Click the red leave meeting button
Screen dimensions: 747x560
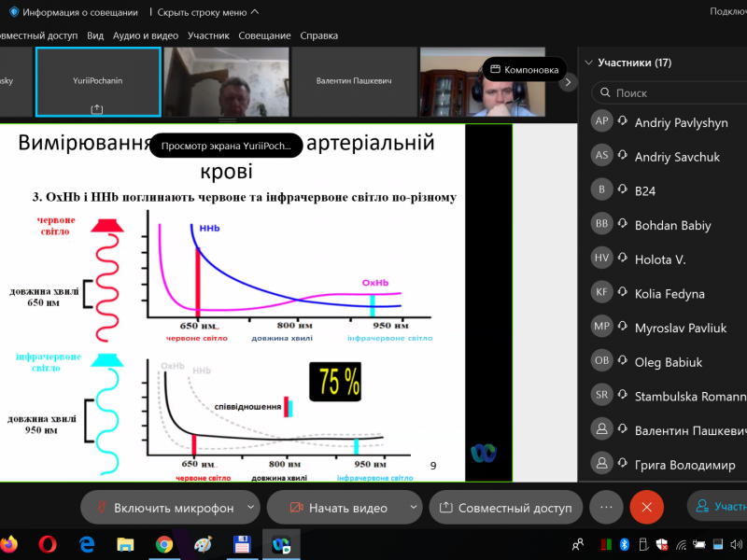(646, 507)
